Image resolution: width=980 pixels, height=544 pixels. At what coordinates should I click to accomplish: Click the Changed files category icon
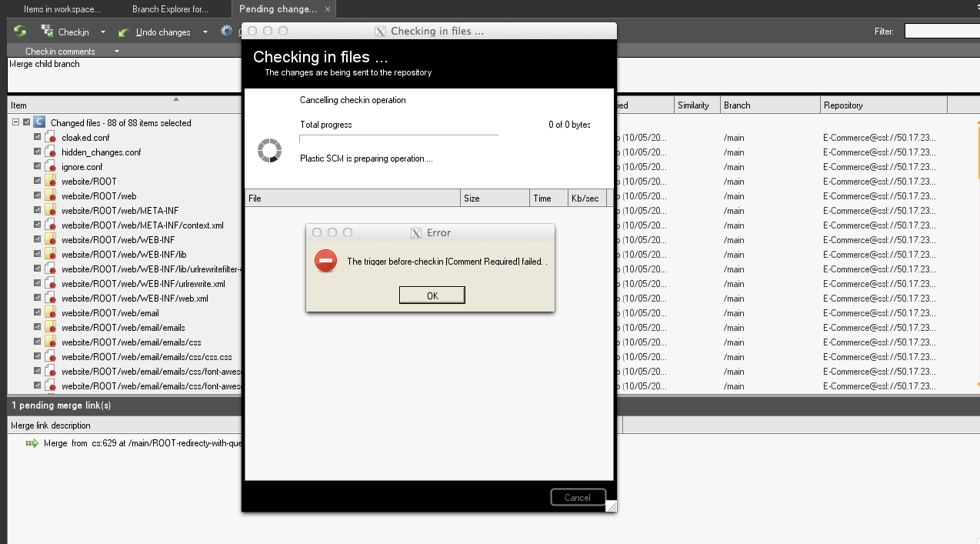[39, 122]
